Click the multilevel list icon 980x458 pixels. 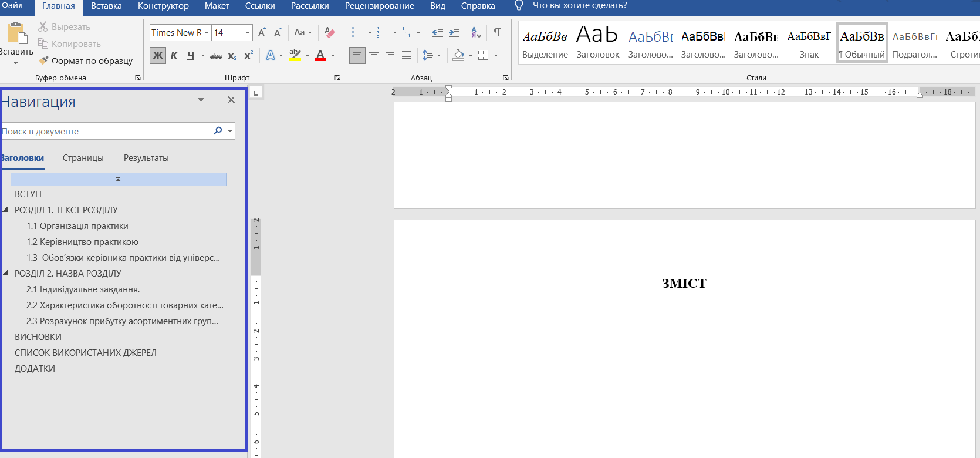408,32
